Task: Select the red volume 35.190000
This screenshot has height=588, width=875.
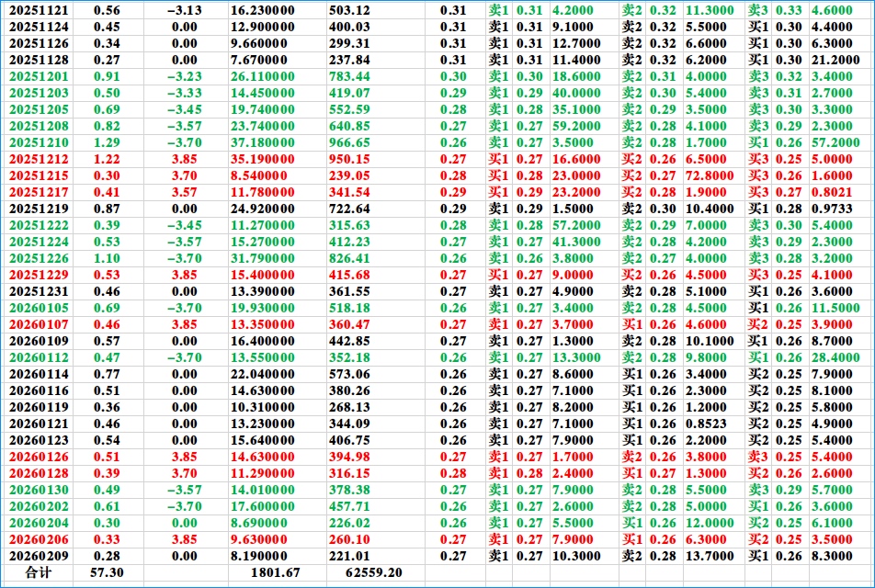Action: pyautogui.click(x=262, y=159)
